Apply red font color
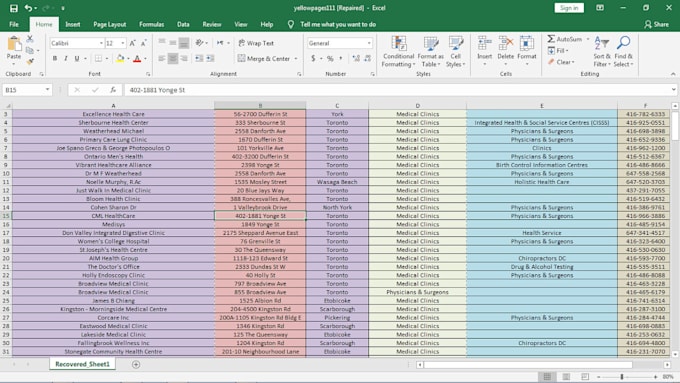680x383 pixels. [137, 59]
